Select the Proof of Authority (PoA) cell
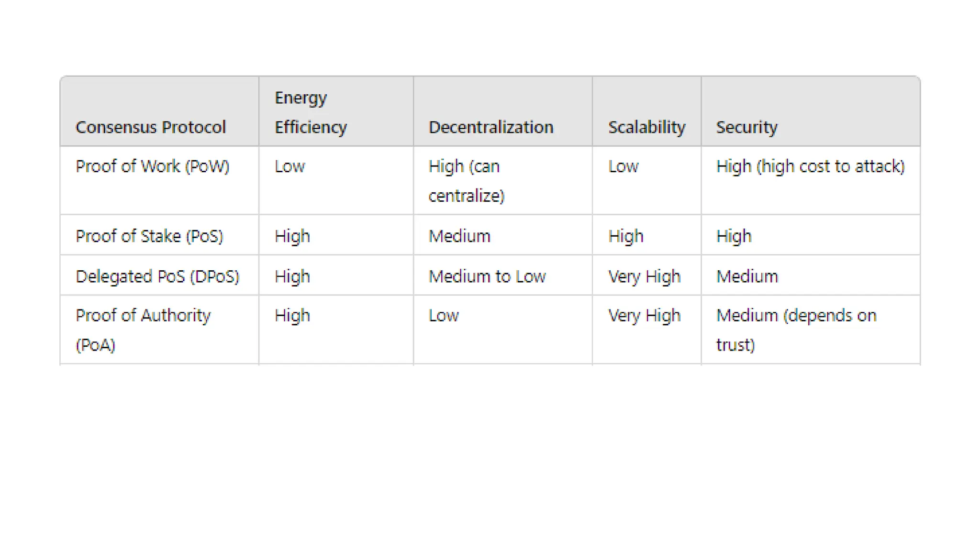This screenshot has width=980, height=551. click(143, 330)
